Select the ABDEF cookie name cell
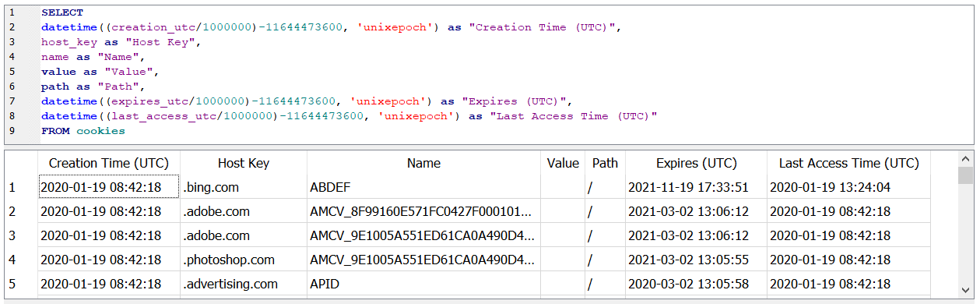The height and width of the screenshot is (304, 980). click(x=423, y=187)
